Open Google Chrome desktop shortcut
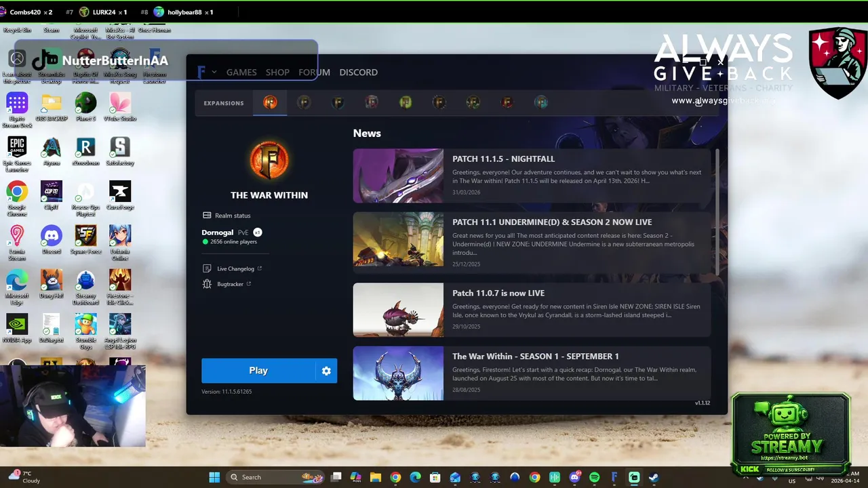 point(17,198)
